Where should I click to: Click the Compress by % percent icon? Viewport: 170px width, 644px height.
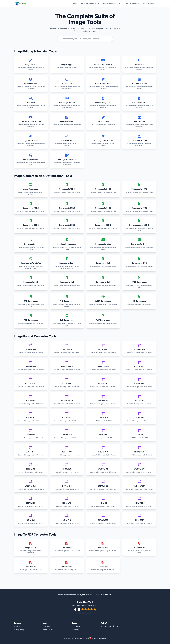click(31, 240)
